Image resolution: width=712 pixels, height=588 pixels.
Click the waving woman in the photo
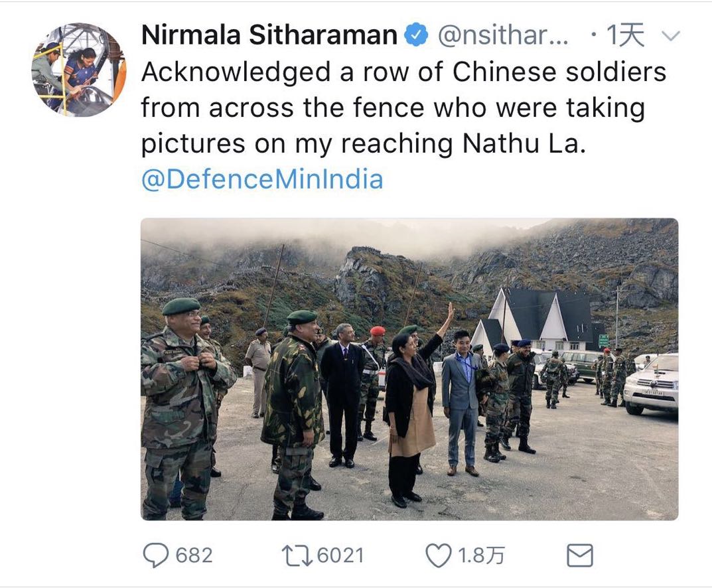click(x=410, y=405)
